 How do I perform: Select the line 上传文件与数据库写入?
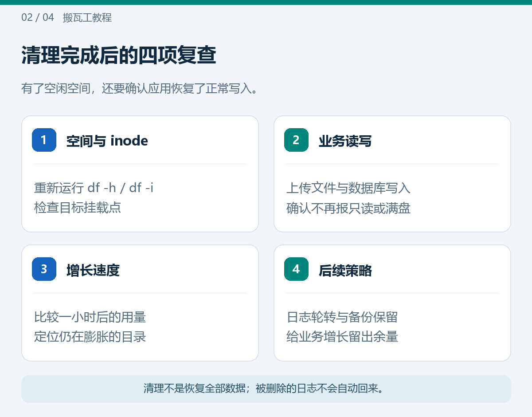(x=348, y=188)
